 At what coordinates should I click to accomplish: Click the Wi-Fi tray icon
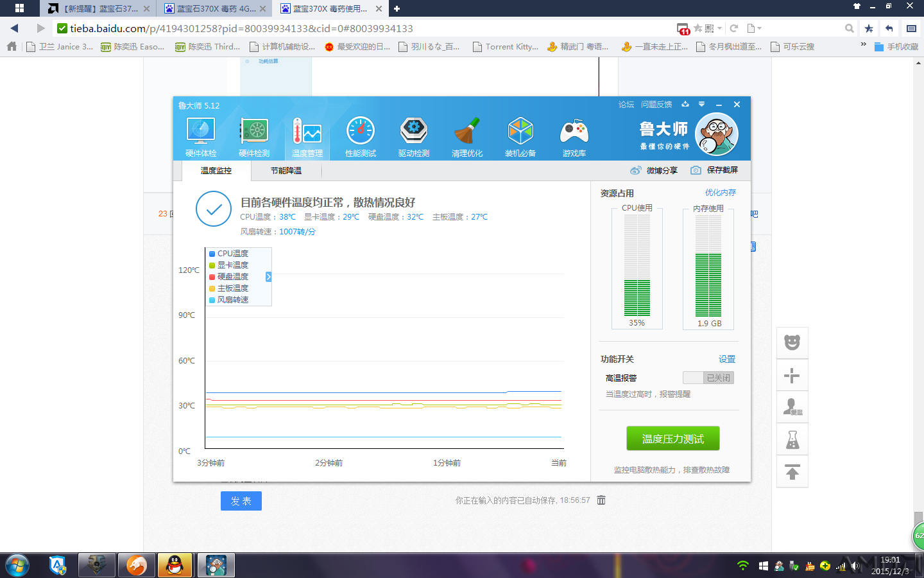click(x=743, y=566)
